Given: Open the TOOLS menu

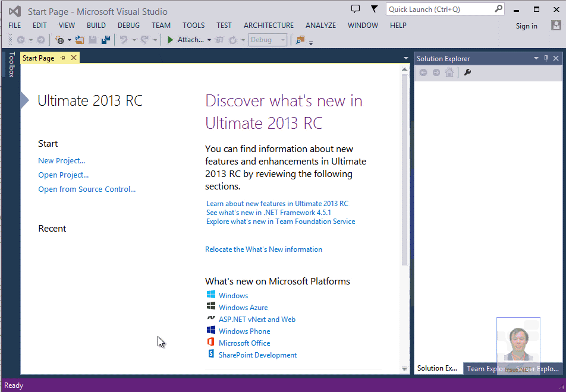Looking at the screenshot, I should (x=194, y=26).
